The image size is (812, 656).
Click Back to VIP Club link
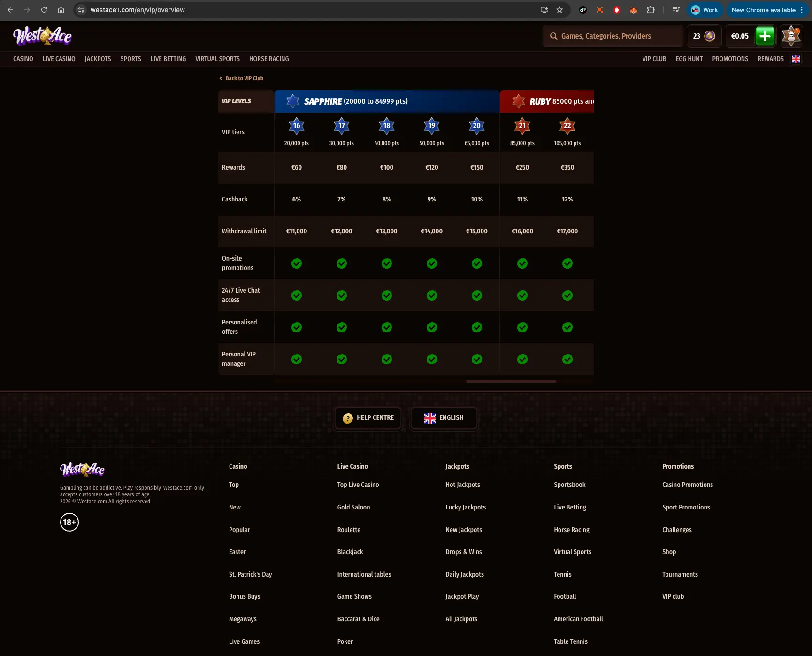(x=241, y=78)
